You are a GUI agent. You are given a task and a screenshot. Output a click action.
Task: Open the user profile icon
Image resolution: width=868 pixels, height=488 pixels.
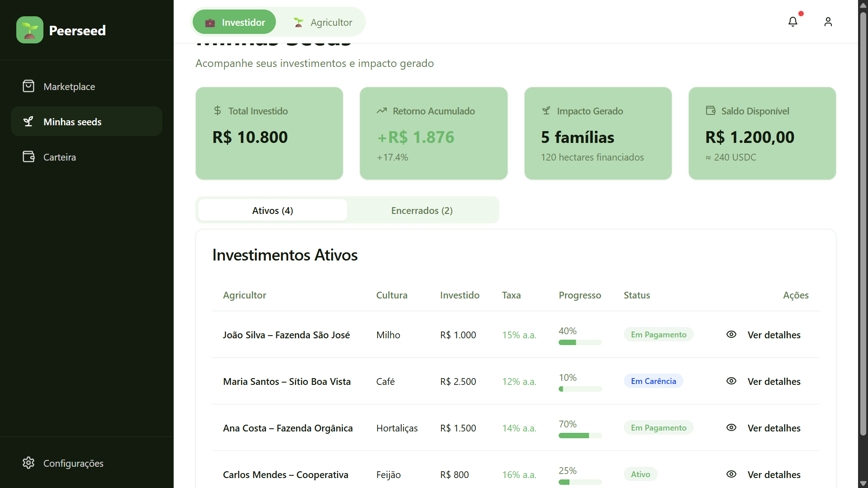click(x=828, y=22)
